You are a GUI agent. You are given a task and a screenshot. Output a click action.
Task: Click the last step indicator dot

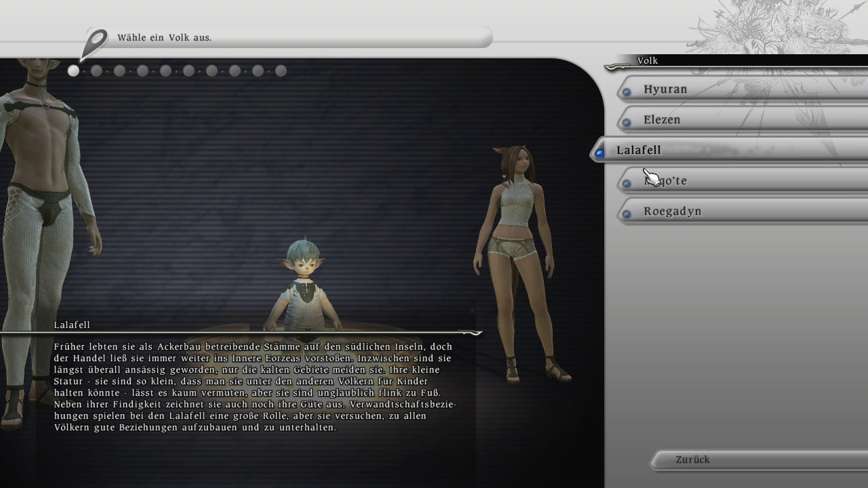coord(281,70)
